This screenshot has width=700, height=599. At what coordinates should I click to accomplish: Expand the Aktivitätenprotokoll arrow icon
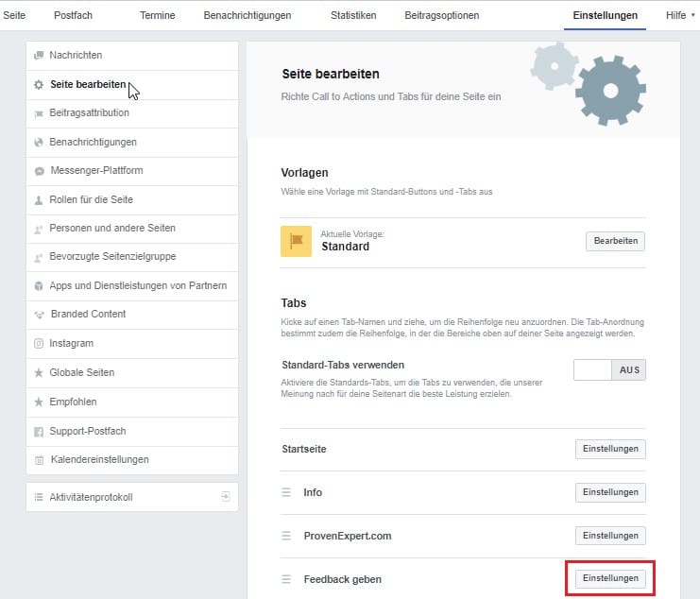225,496
